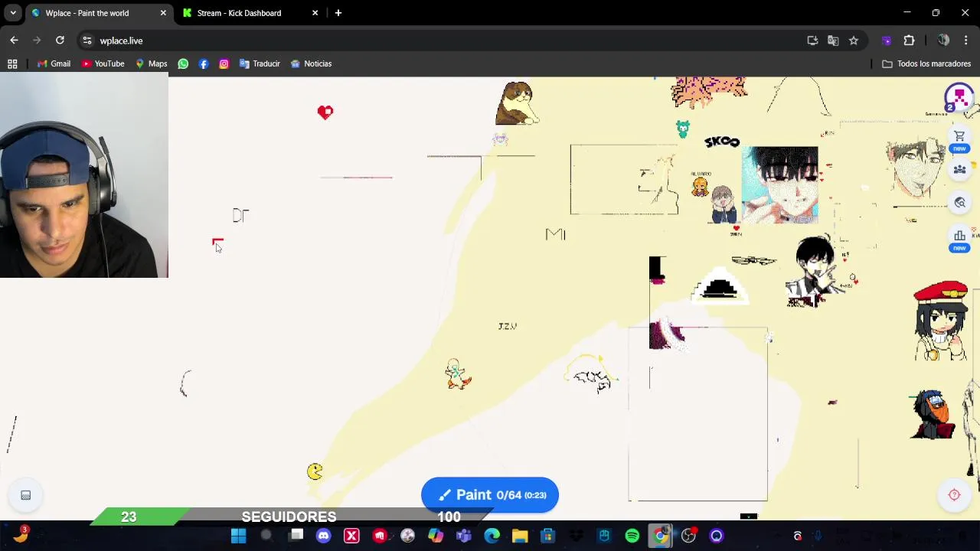This screenshot has width=980, height=551.
Task: Open the Gmail bookmark
Action: (x=54, y=64)
